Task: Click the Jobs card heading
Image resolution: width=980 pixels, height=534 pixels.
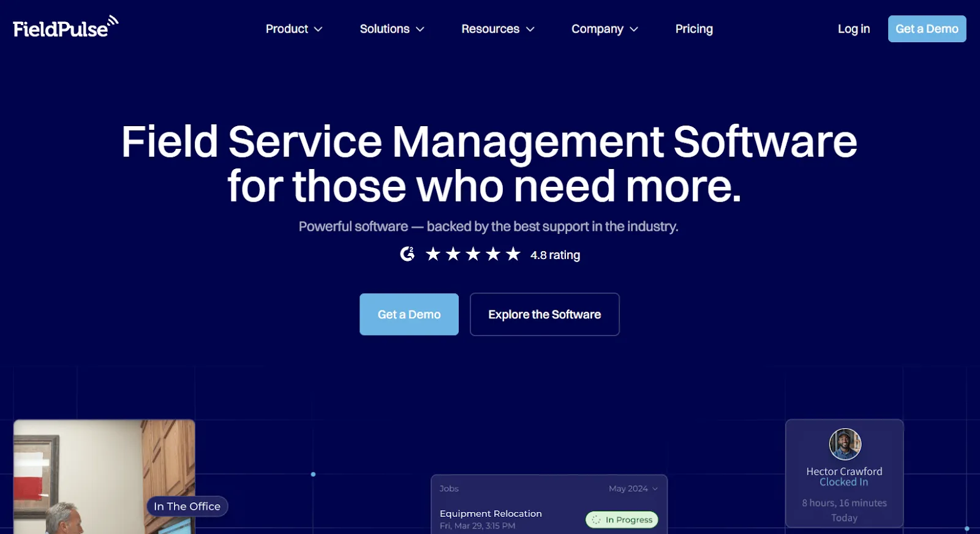Action: (449, 489)
